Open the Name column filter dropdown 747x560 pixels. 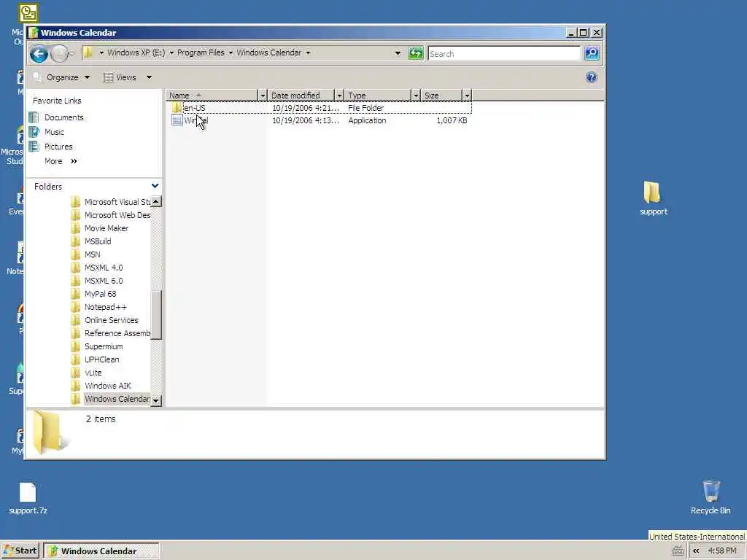(x=263, y=96)
